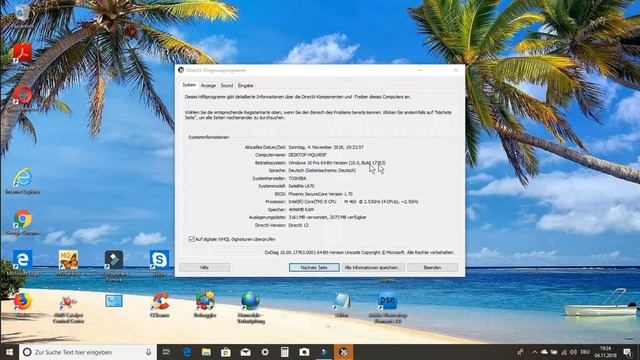Open Calculator from the taskbar
The image size is (640, 360).
(x=284, y=352)
